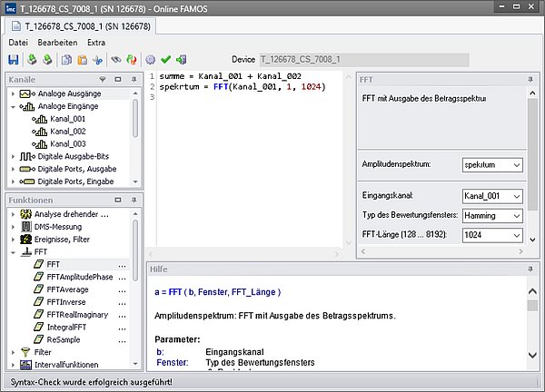The height and width of the screenshot is (392, 545).
Task: Click the Save disk icon in toolbar
Action: [x=13, y=60]
